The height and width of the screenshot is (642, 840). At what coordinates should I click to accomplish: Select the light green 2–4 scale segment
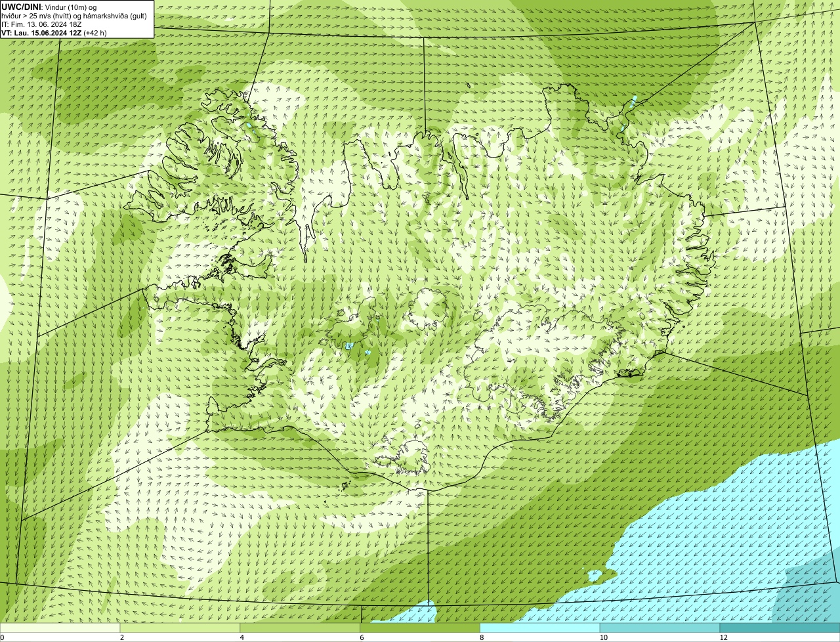(x=180, y=628)
